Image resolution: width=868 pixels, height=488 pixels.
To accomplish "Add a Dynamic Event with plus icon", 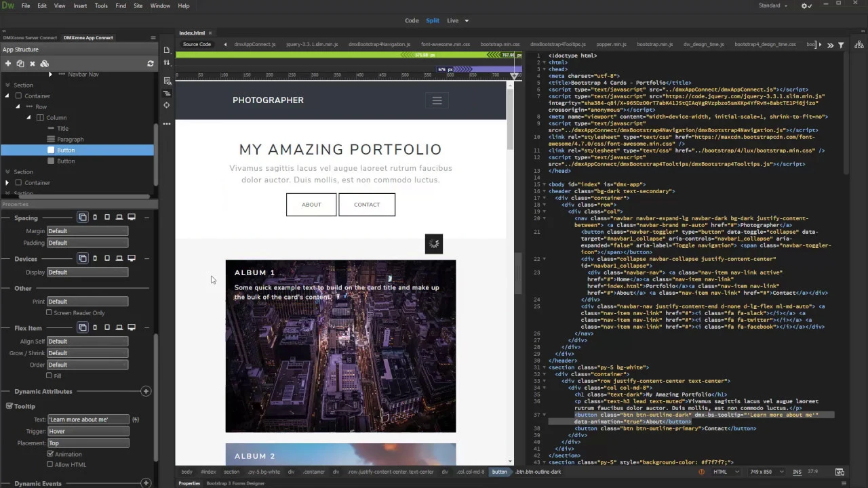I will (145, 483).
